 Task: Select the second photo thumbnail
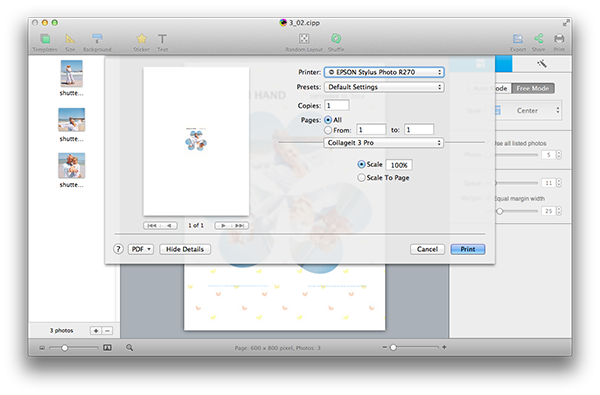click(72, 120)
